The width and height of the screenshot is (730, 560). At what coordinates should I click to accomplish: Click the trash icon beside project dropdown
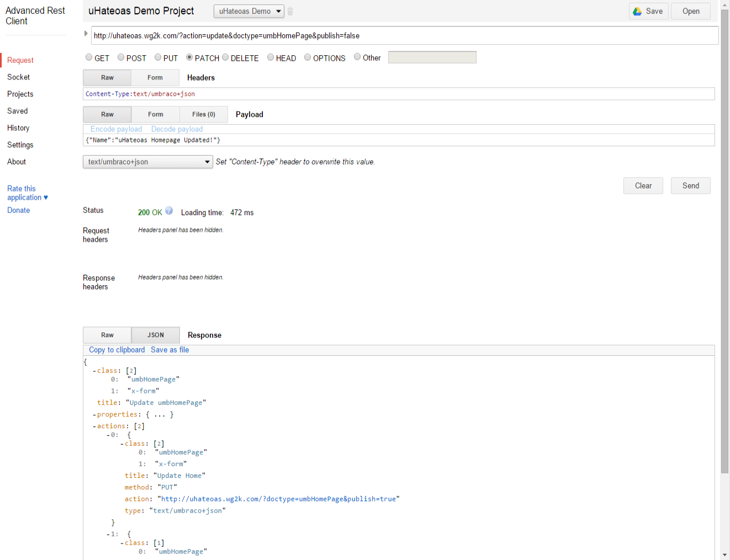pos(290,11)
